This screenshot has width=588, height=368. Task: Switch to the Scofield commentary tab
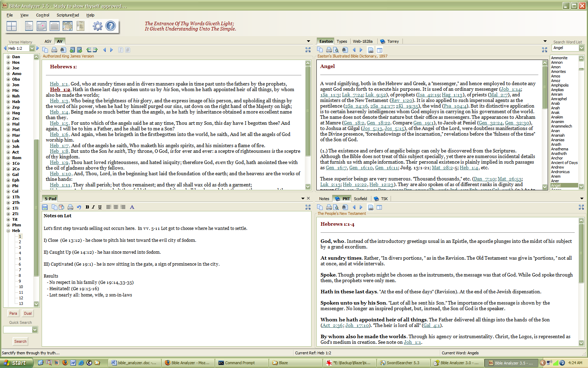coord(360,199)
